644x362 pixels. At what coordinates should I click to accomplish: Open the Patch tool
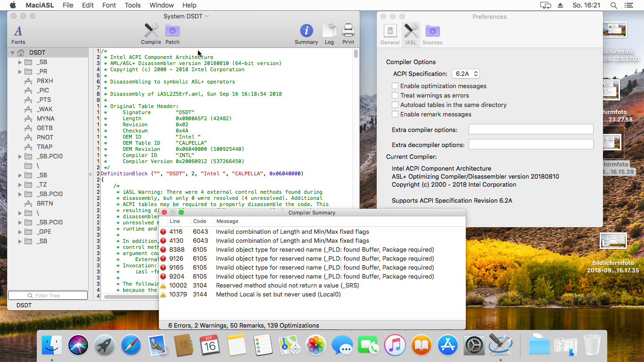coord(172,33)
